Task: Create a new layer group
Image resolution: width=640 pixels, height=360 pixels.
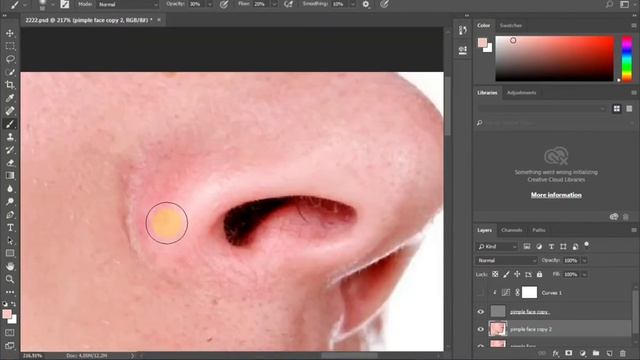Action: pos(596,353)
